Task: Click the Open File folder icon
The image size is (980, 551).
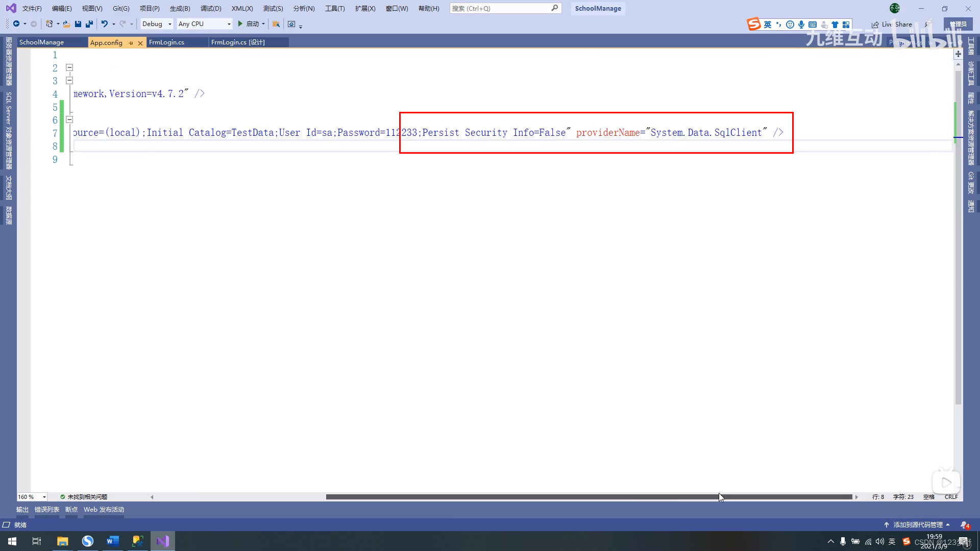Action: (x=66, y=24)
